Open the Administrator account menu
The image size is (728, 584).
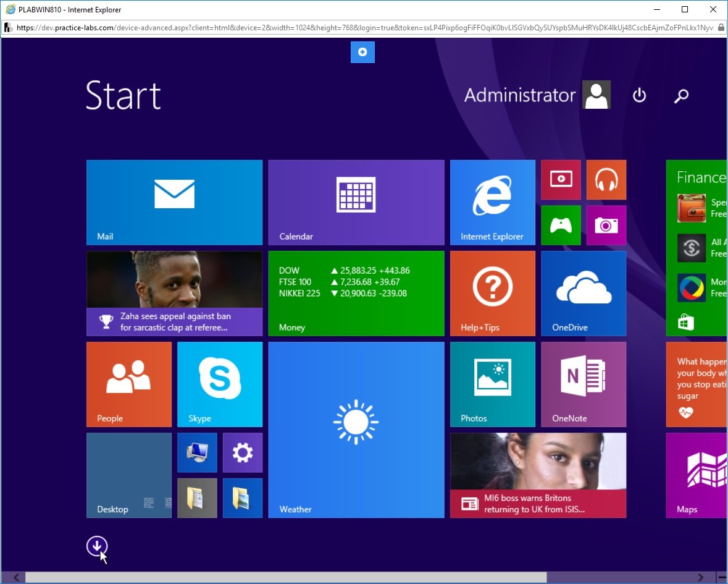(537, 95)
